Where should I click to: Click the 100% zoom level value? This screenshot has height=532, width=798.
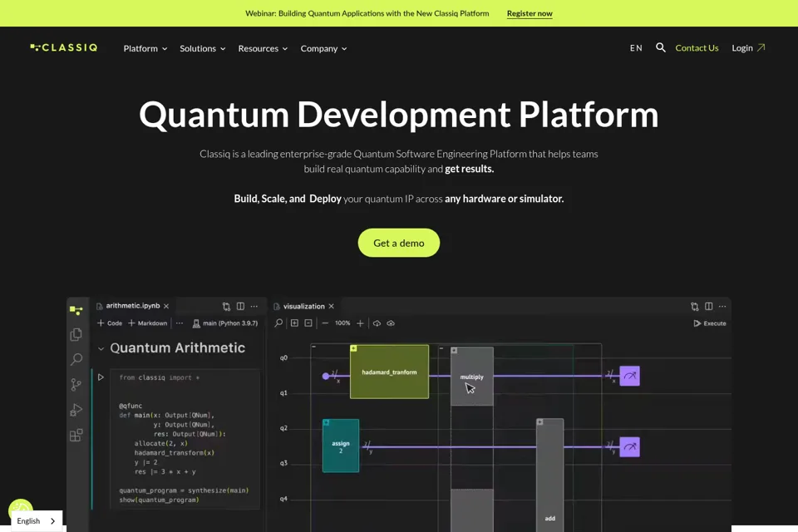342,323
